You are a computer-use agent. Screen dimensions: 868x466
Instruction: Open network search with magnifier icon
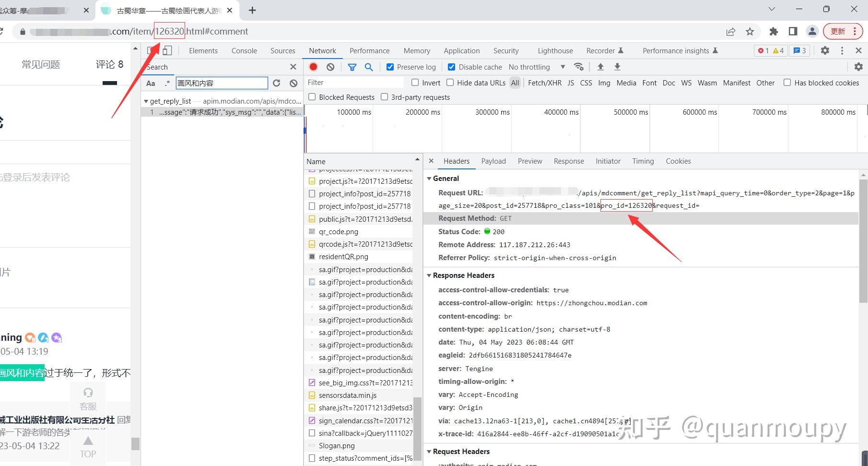(x=369, y=67)
